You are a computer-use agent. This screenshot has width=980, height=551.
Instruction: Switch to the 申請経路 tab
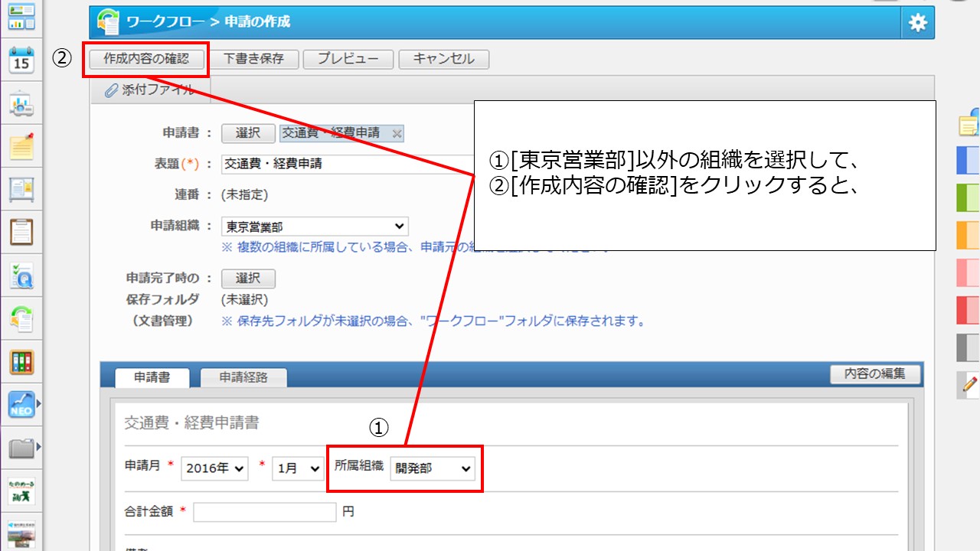(x=243, y=377)
